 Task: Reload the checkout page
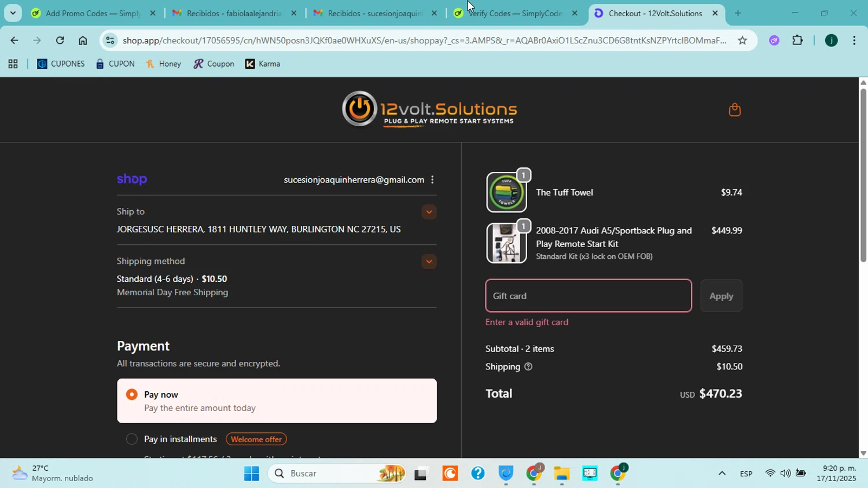(x=60, y=41)
